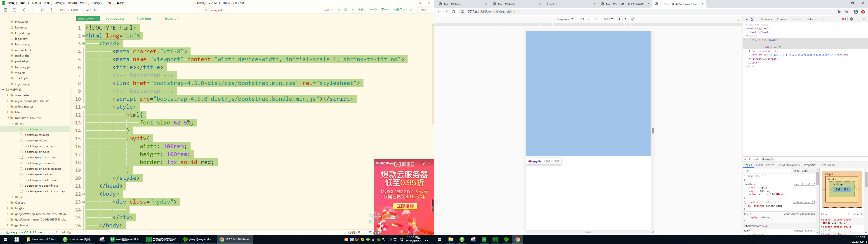Click the new file icon in HBuilder toolbar
This screenshot has height=244, width=868.
coord(5,10)
